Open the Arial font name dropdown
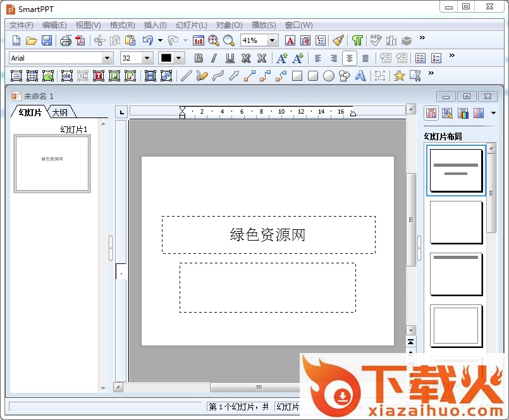 (x=107, y=58)
